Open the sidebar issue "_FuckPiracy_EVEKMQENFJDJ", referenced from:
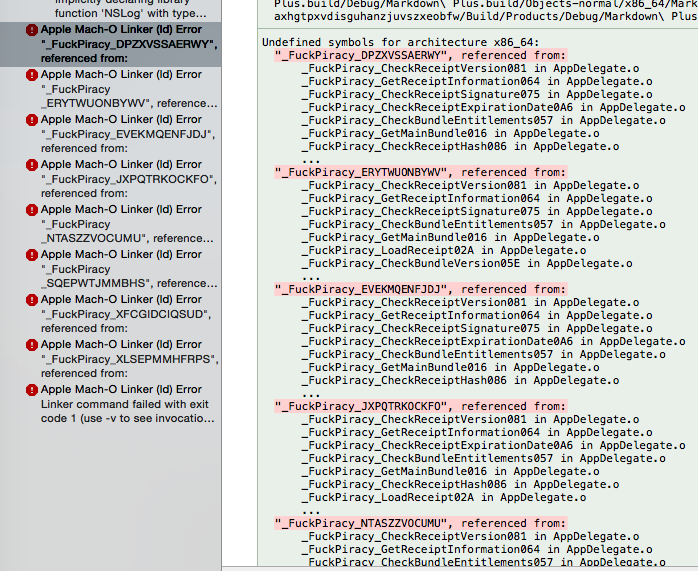Screen dimensions: 698x571 (128, 141)
